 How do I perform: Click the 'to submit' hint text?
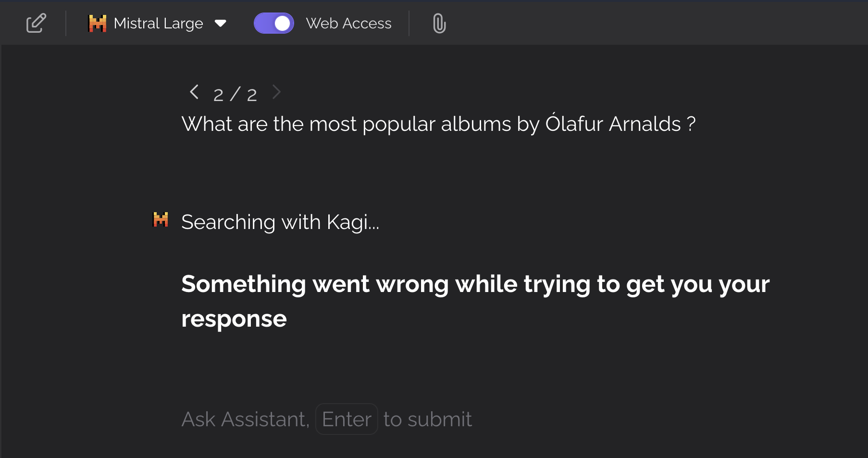(428, 419)
